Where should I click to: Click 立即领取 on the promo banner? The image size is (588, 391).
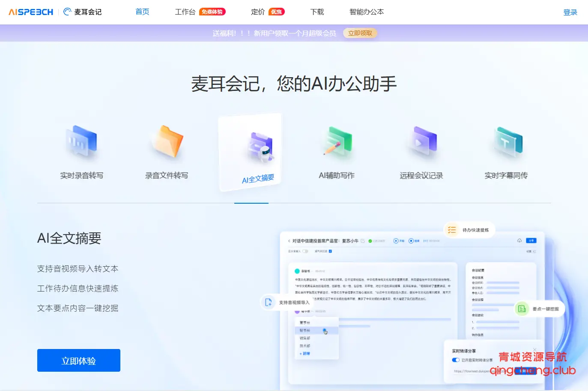pyautogui.click(x=360, y=33)
